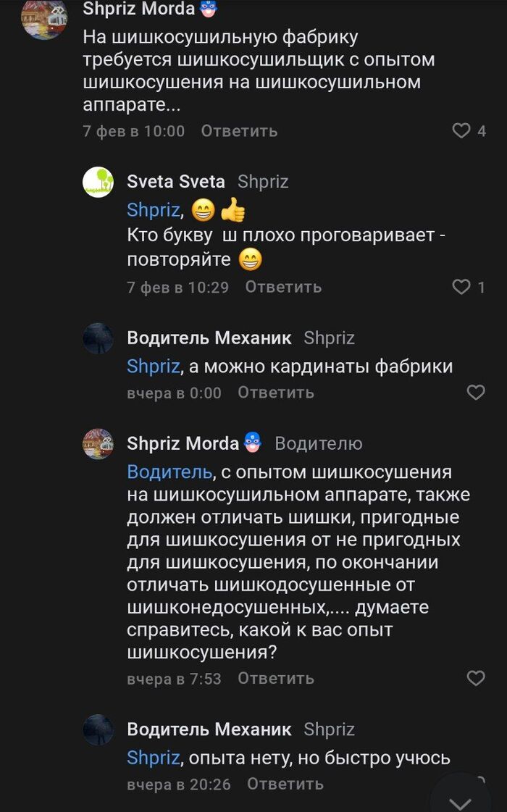Screen dimensions: 507x812
Task: Open Водитель Механик's avatar on the 20:26 comment
Action: tap(99, 729)
